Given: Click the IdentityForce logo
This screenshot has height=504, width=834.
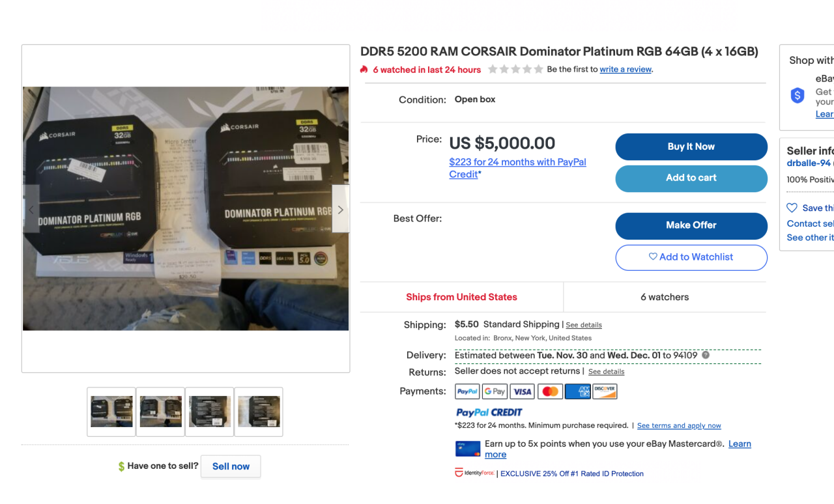Looking at the screenshot, I should 474,473.
